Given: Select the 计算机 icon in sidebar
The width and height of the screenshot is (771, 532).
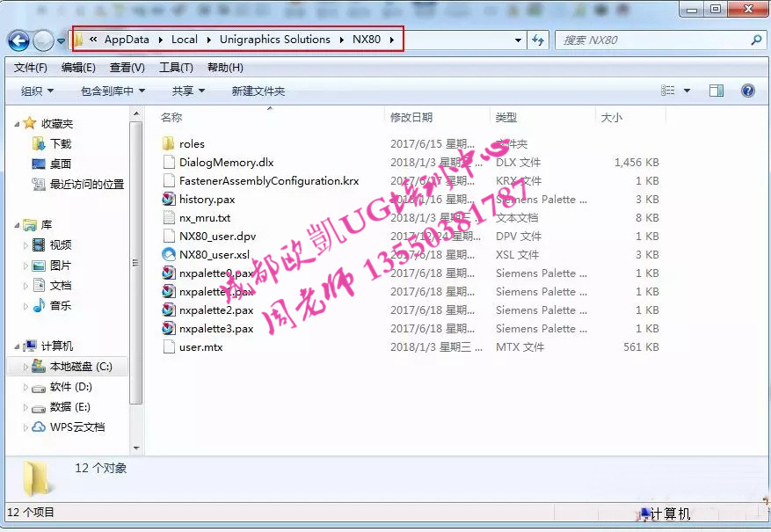Looking at the screenshot, I should [x=30, y=346].
